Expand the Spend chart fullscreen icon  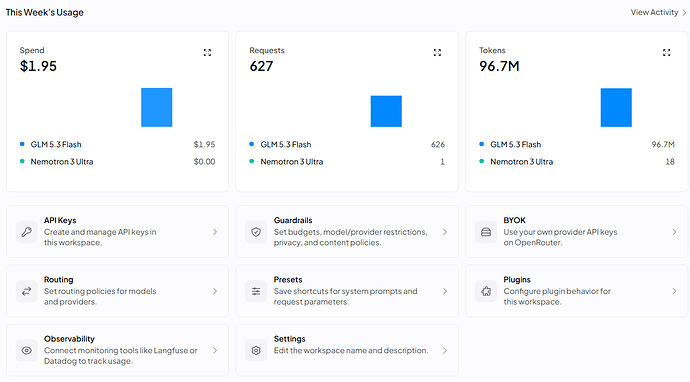coord(207,53)
